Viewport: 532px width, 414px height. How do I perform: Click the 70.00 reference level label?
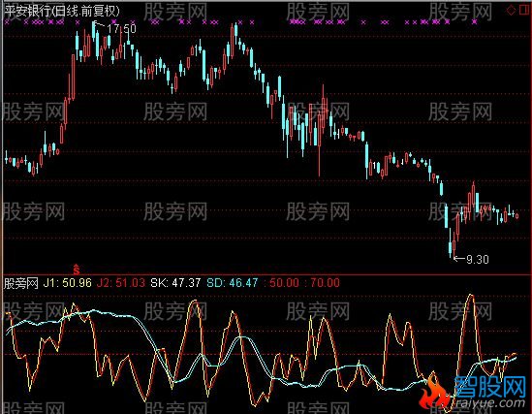click(325, 283)
